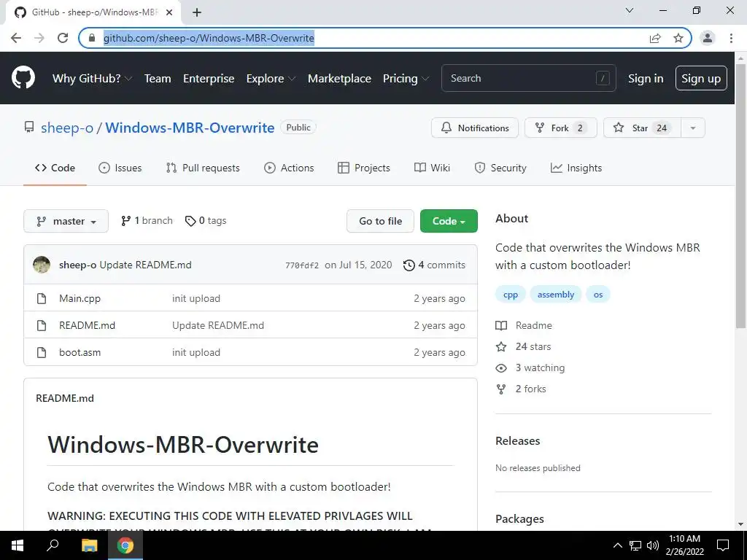Open the master branch selector

tap(66, 221)
